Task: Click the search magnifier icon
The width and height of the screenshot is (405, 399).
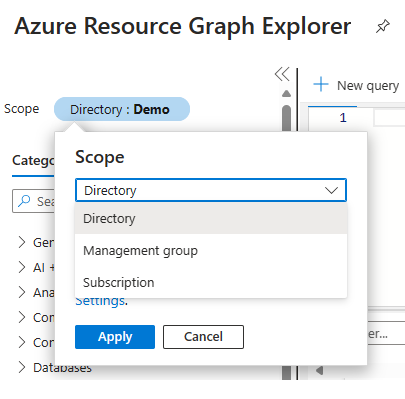Action: [x=24, y=201]
